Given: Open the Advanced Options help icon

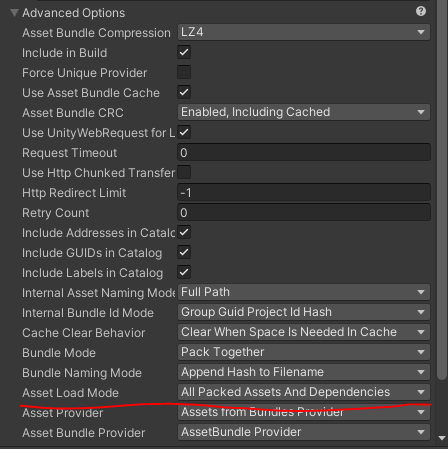Looking at the screenshot, I should click(421, 11).
